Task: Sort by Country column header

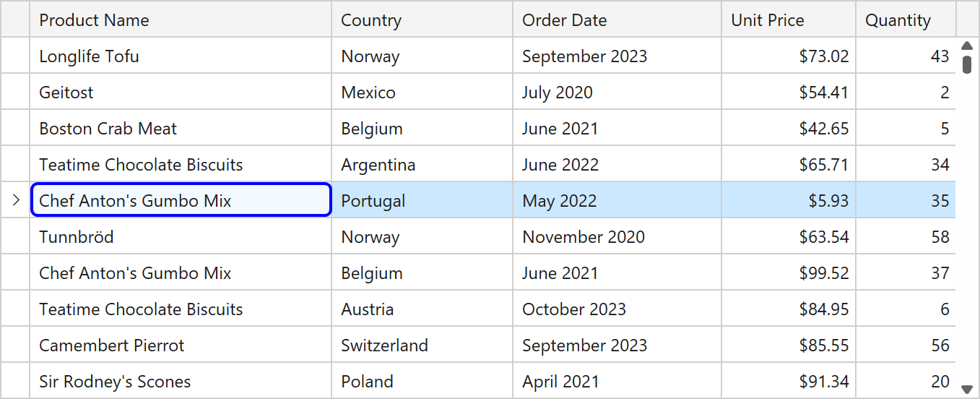Action: click(422, 20)
